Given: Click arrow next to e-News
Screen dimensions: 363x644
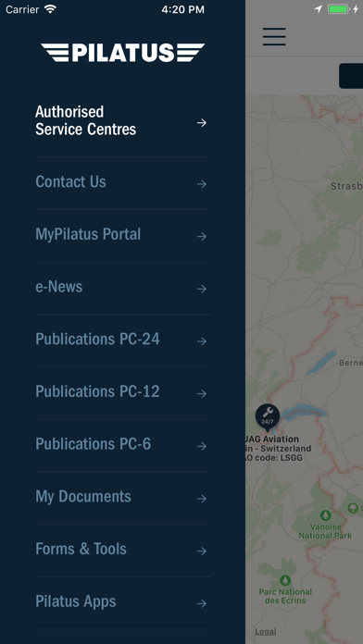Looking at the screenshot, I should point(202,289).
